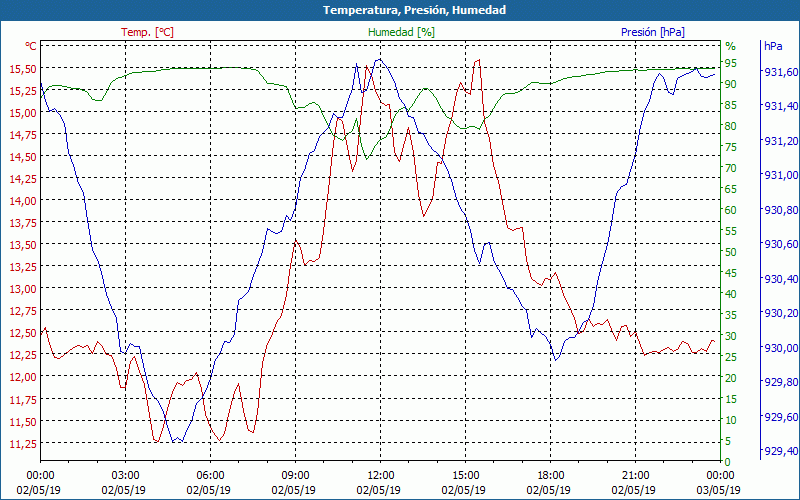Viewport: 800px width, 500px height.
Task: Click the '931,20' pressure axis value
Action: (x=781, y=141)
